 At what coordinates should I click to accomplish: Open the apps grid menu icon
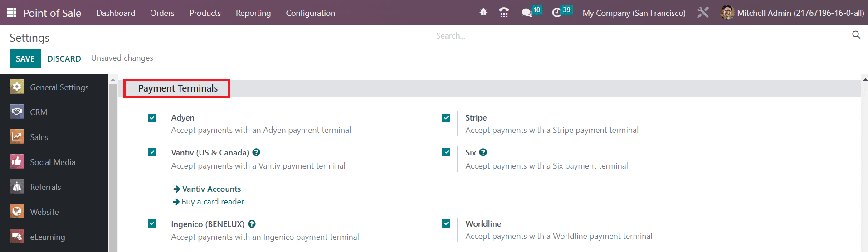[x=12, y=13]
